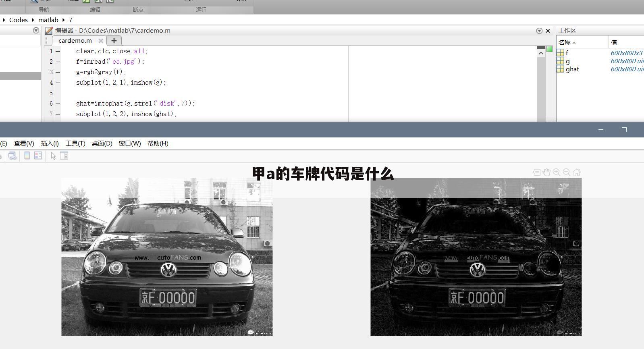The image size is (644, 349).
Task: Click breakpoint dash on line 1
Action: (x=58, y=51)
